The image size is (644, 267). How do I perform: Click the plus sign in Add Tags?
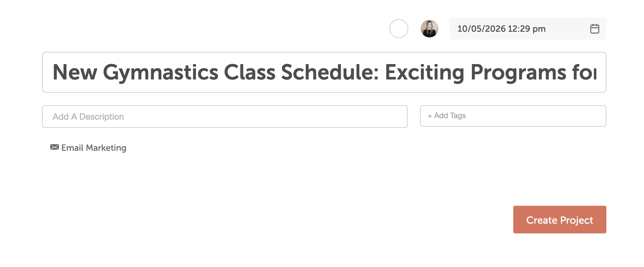tap(430, 116)
